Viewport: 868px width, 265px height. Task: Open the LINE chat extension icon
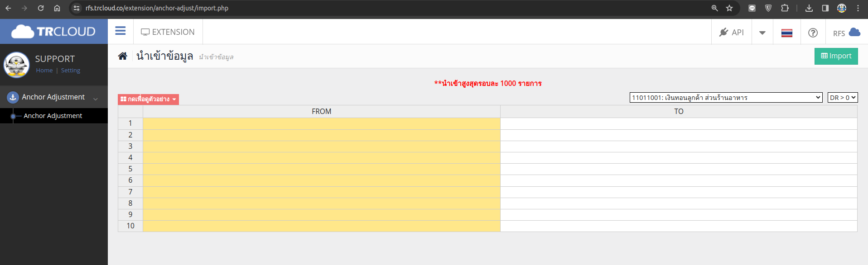(752, 8)
